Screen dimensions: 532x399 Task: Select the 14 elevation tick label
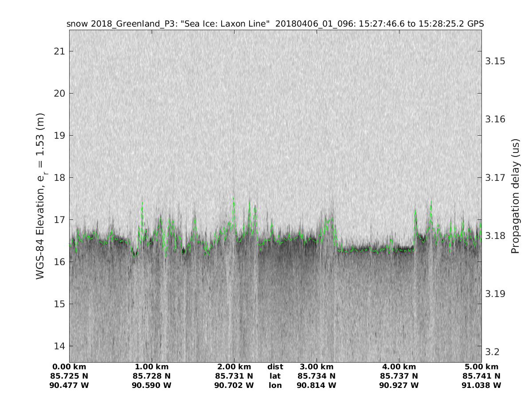coord(59,346)
